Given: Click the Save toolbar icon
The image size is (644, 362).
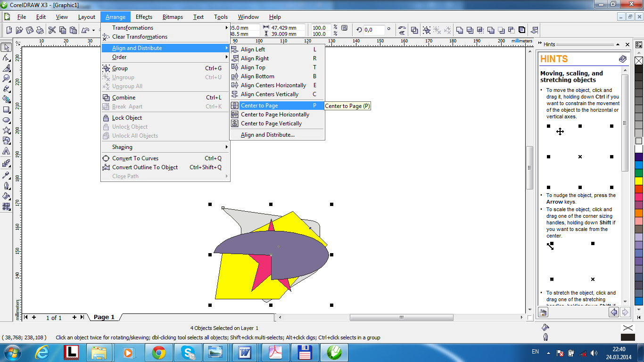Looking at the screenshot, I should coord(29,30).
